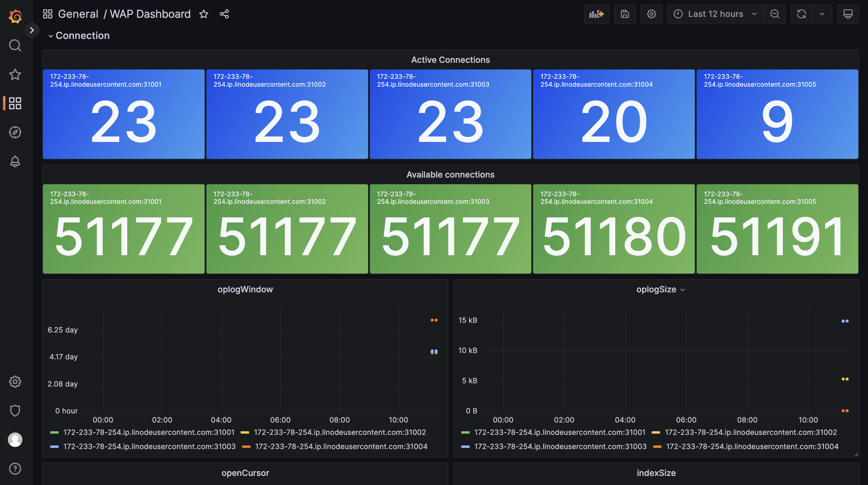The height and width of the screenshot is (485, 868).
Task: Expand the sidebar with the arrow button
Action: tap(32, 30)
